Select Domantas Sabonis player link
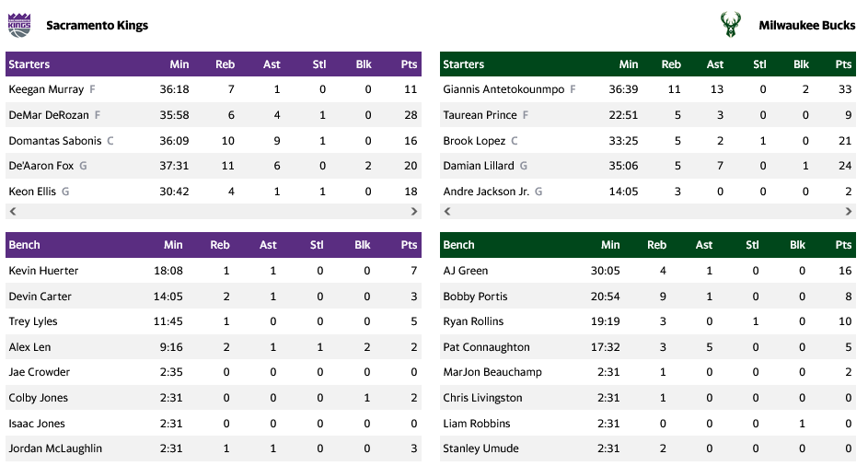 click(x=54, y=141)
